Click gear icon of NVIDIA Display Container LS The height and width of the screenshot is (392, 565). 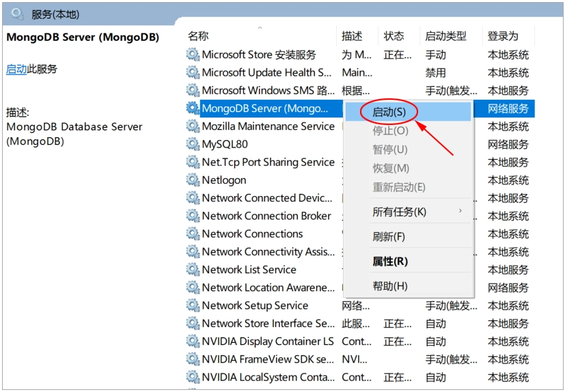193,341
